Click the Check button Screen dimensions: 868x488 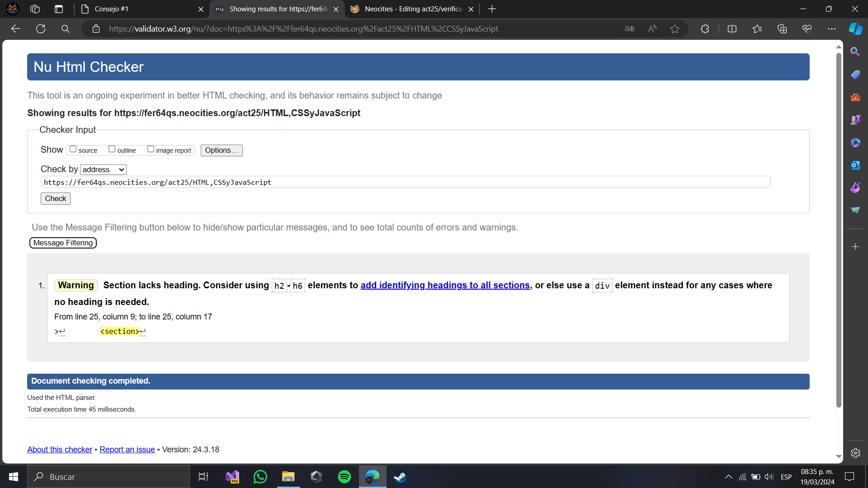click(x=56, y=198)
